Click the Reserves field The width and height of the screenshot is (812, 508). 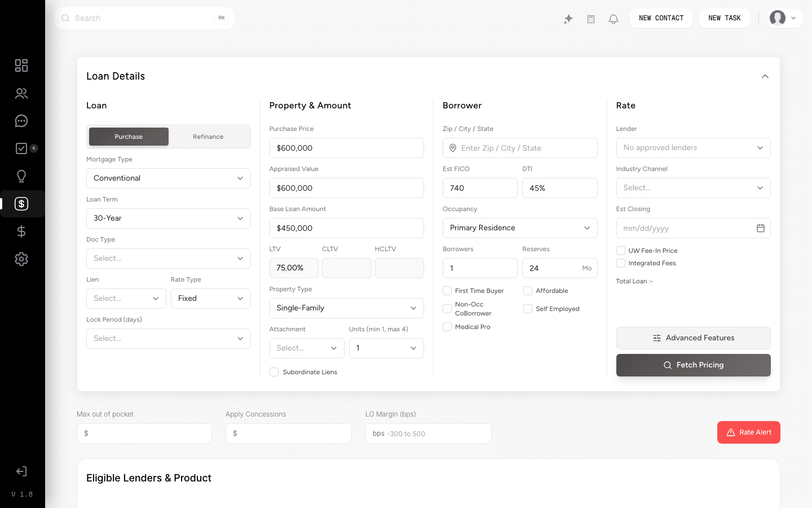(x=560, y=268)
